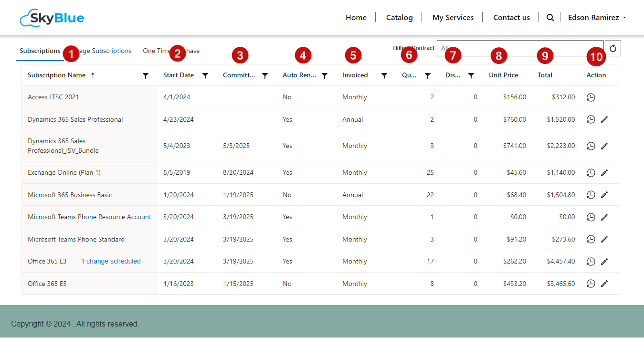The image size is (644, 338).
Task: Sort by Start Date column header
Action: coord(179,75)
